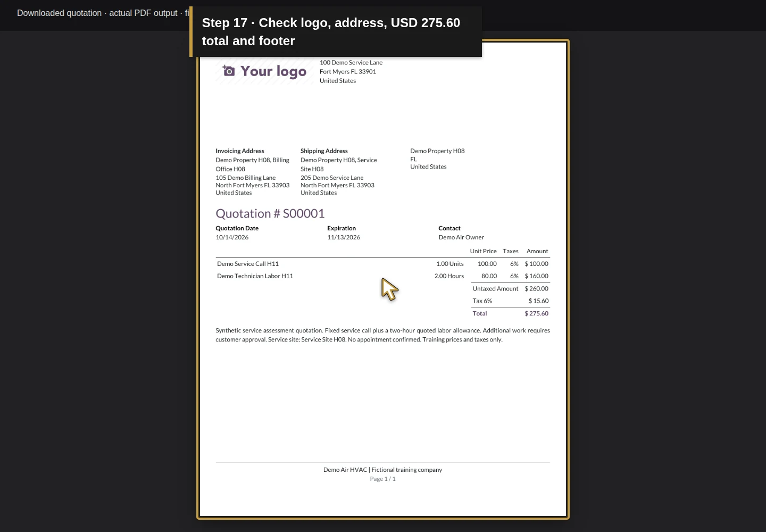766x532 pixels.
Task: Click the "2.00 Hours" quantity
Action: 449,276
